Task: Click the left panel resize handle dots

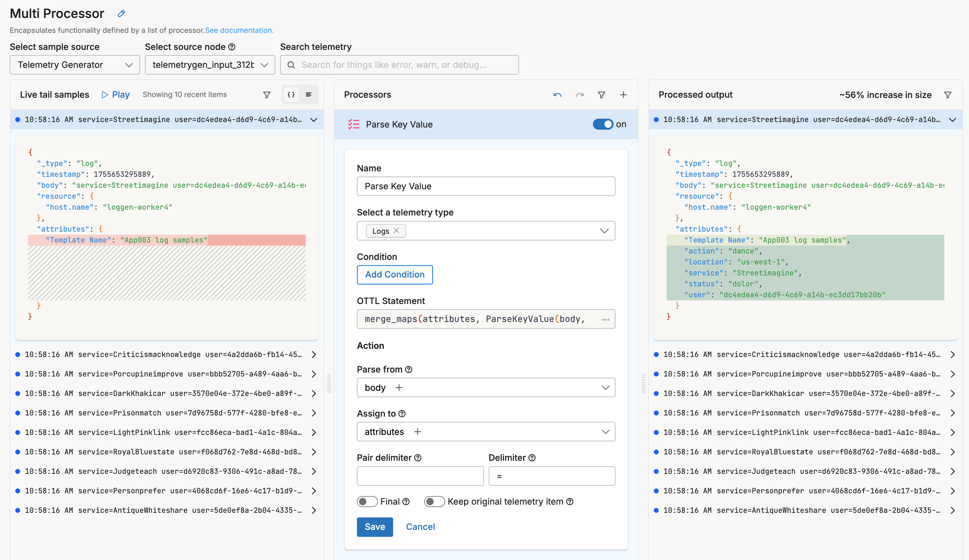Action: (329, 383)
